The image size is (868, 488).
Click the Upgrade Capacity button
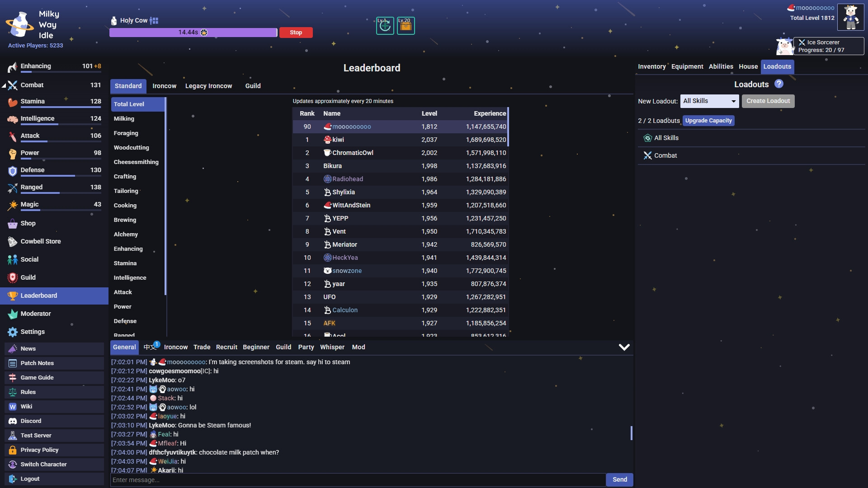point(708,121)
